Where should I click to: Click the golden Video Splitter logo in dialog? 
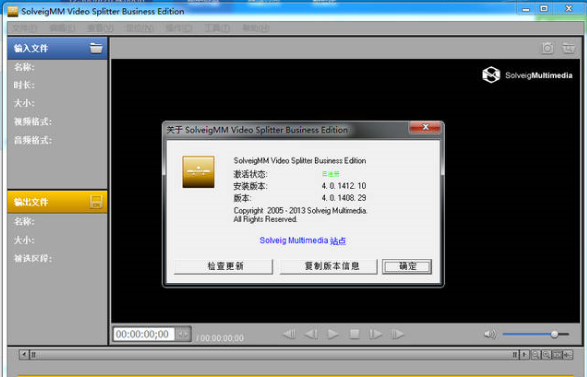pyautogui.click(x=198, y=172)
